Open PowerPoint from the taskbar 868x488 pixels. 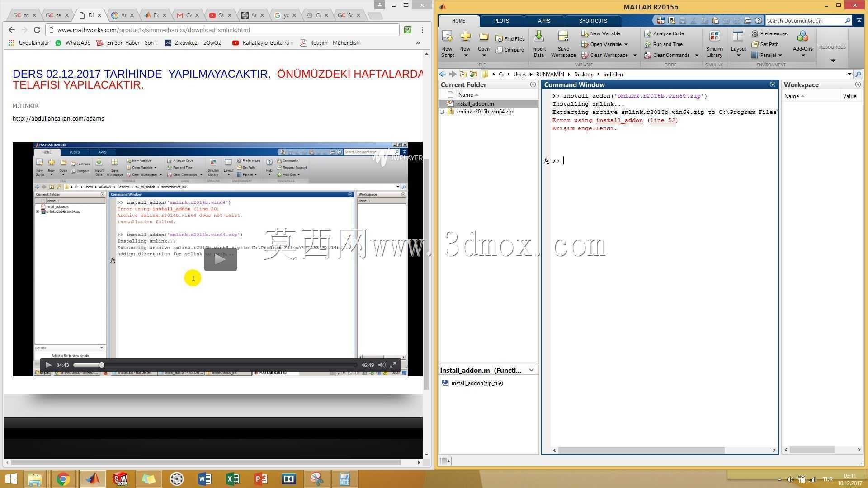pos(261,479)
